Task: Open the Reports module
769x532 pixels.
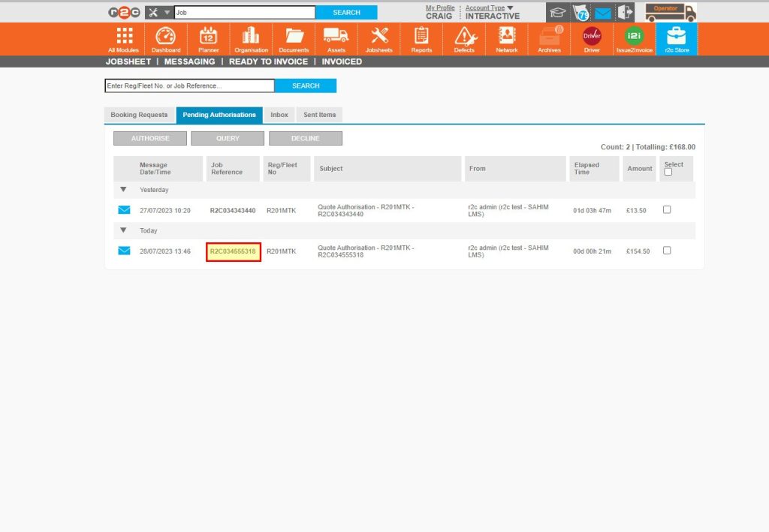Action: (x=421, y=38)
